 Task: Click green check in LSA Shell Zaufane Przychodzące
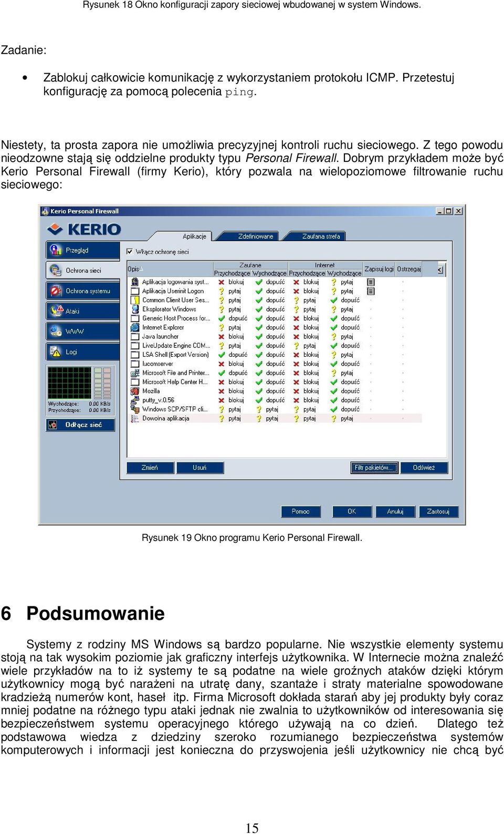(x=222, y=355)
